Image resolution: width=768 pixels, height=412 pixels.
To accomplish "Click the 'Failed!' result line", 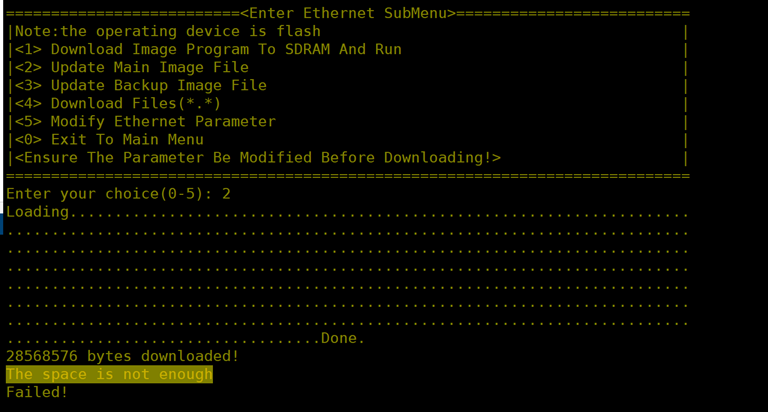I will 37,392.
